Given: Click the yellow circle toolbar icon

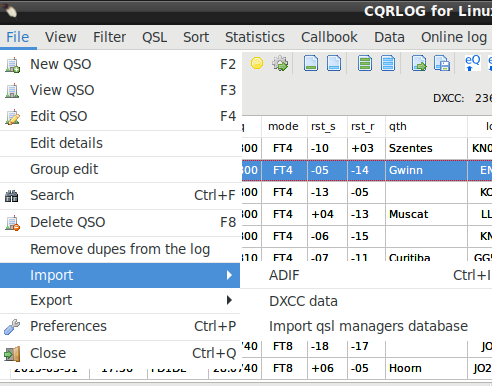Looking at the screenshot, I should 257,63.
